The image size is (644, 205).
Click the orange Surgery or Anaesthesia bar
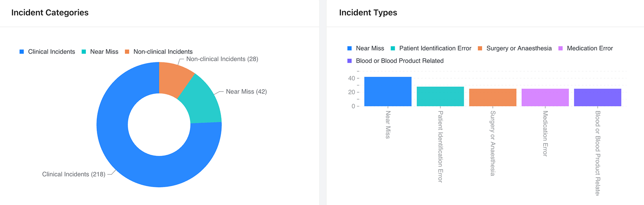coord(493,97)
